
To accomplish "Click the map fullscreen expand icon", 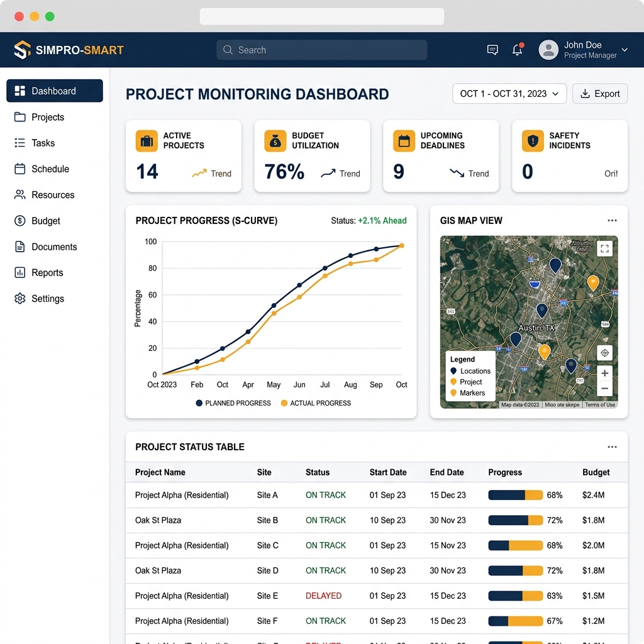I will tap(604, 248).
